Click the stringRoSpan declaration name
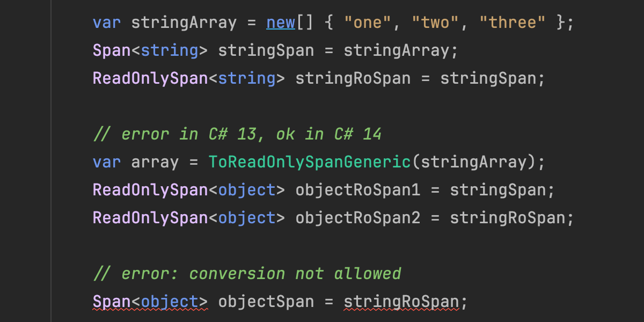This screenshot has height=322, width=644. click(x=353, y=79)
